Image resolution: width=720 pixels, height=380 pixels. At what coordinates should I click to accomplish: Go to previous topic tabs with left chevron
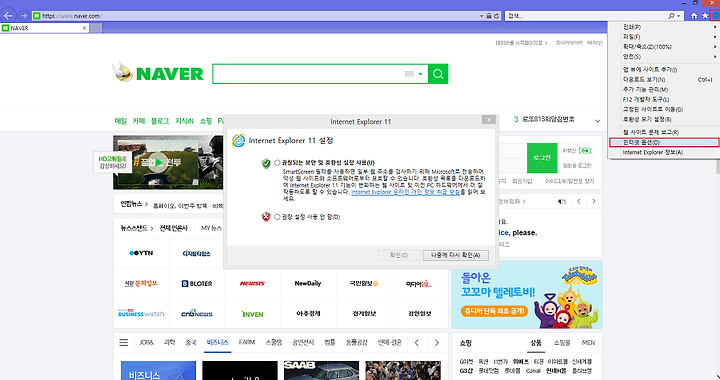click(416, 342)
